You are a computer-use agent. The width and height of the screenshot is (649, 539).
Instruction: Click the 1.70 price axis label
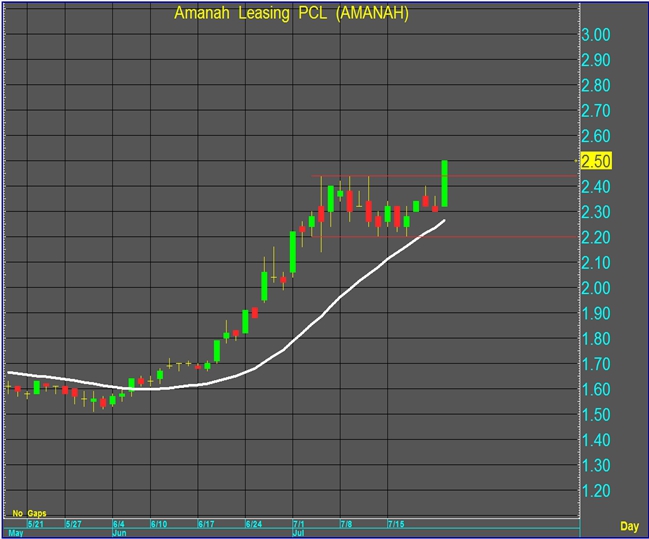(596, 364)
